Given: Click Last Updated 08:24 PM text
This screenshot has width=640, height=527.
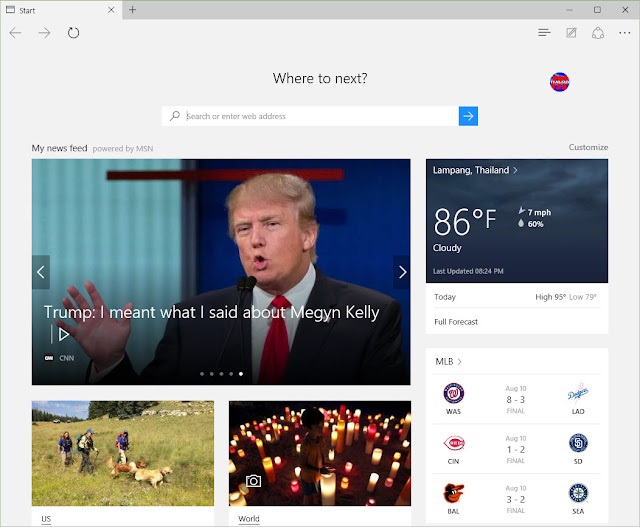Looking at the screenshot, I should (x=468, y=271).
